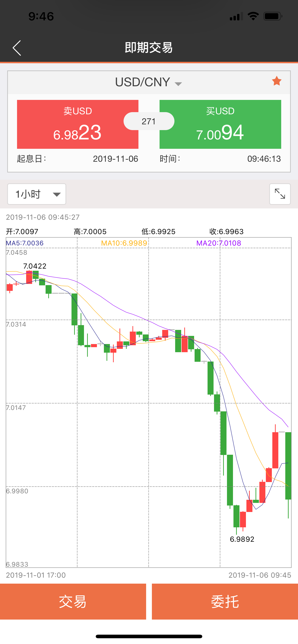Tap the 6.9833 y-axis label
Viewport: 298px width, 644px height.
pos(17,564)
